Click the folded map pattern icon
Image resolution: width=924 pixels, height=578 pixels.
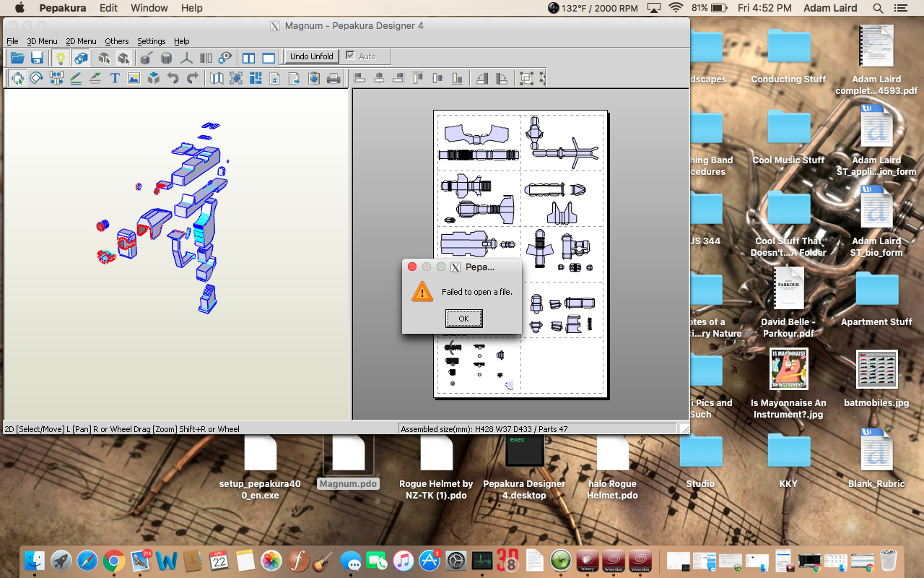coord(217,78)
